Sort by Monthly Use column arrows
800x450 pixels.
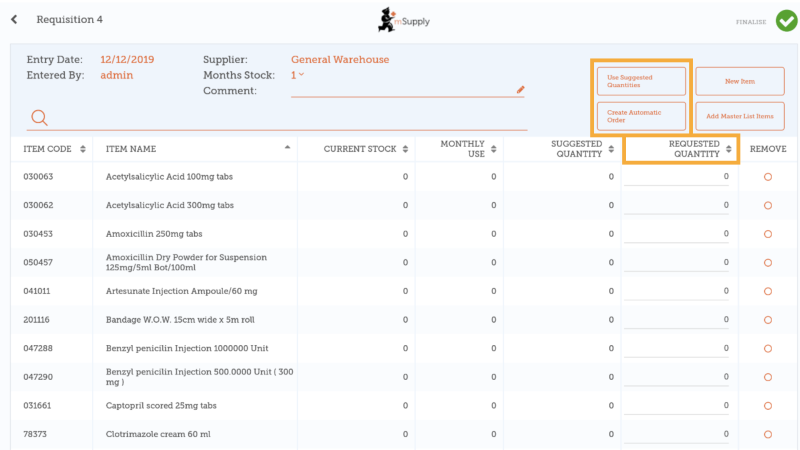(493, 149)
